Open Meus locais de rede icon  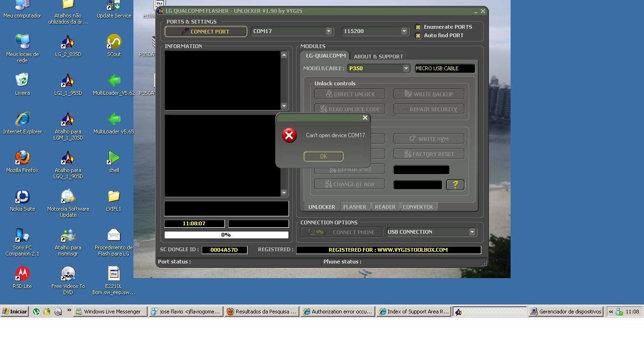[22, 48]
